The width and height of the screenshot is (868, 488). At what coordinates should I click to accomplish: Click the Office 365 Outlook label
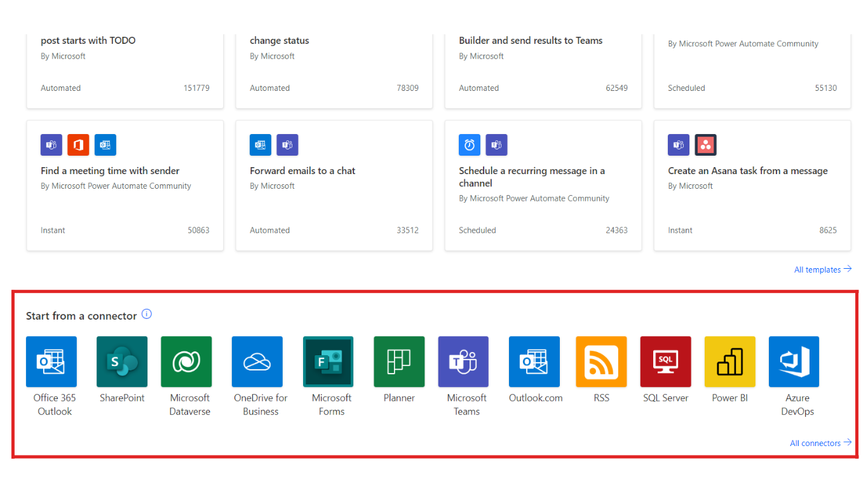(x=55, y=405)
